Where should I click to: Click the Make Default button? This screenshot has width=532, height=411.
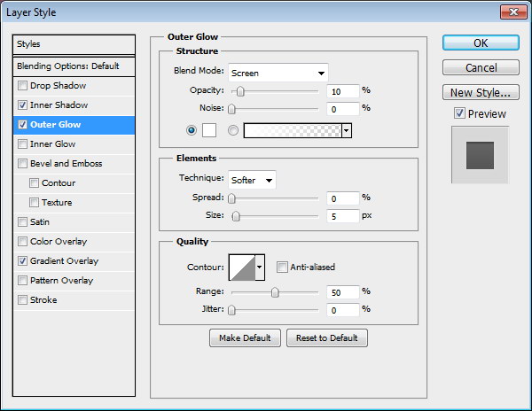pyautogui.click(x=245, y=338)
